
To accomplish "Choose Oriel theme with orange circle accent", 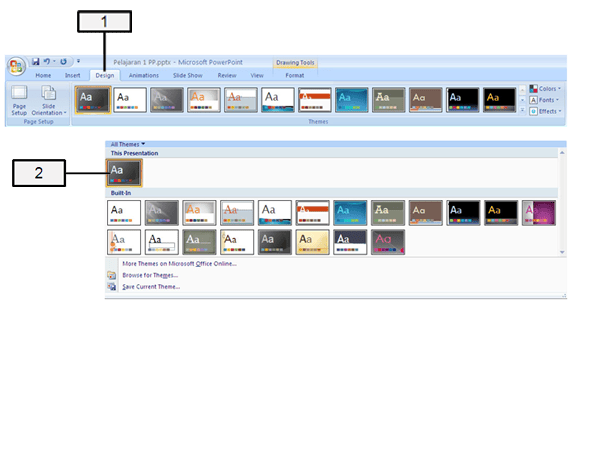I will pyautogui.click(x=124, y=242).
